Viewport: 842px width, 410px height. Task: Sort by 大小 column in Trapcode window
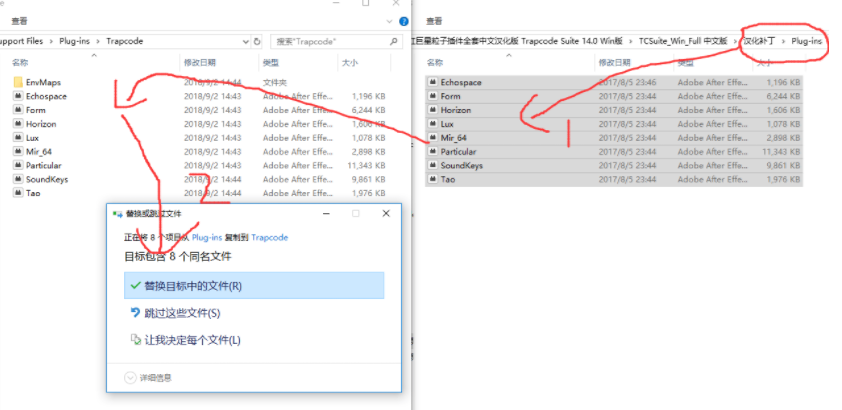tap(350, 63)
